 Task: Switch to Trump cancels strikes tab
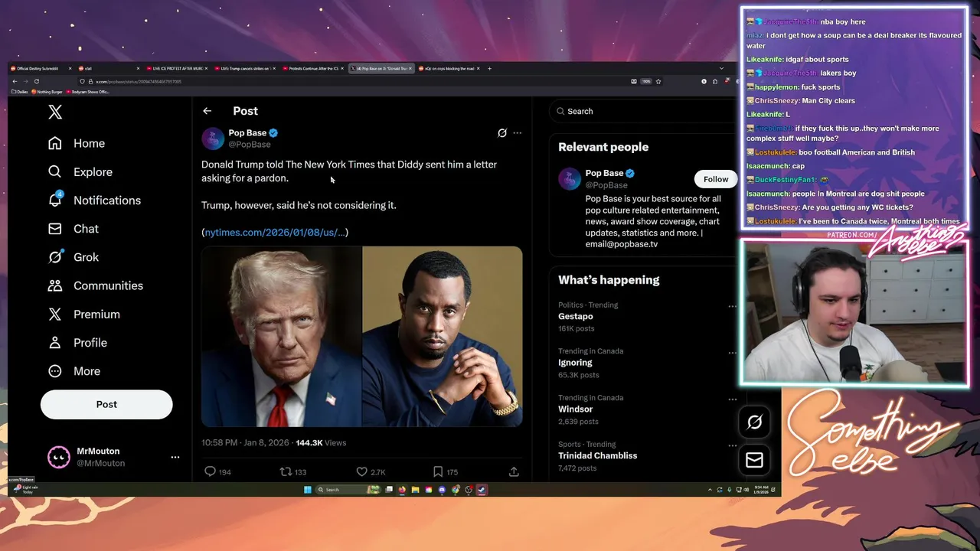245,68
